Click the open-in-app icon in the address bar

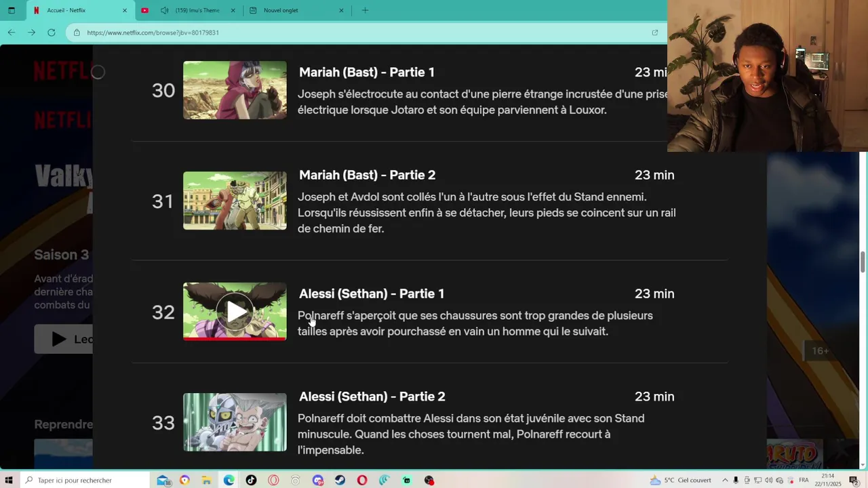(654, 33)
